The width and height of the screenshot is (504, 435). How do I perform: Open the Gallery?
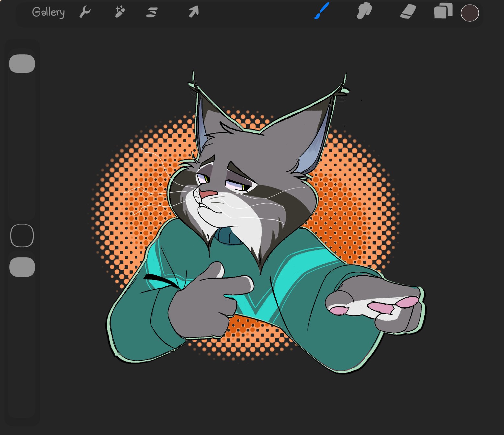tap(48, 12)
